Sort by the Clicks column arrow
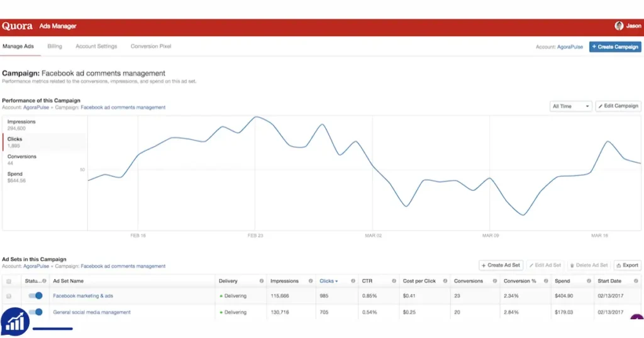This screenshot has height=338, width=644. coord(336,281)
